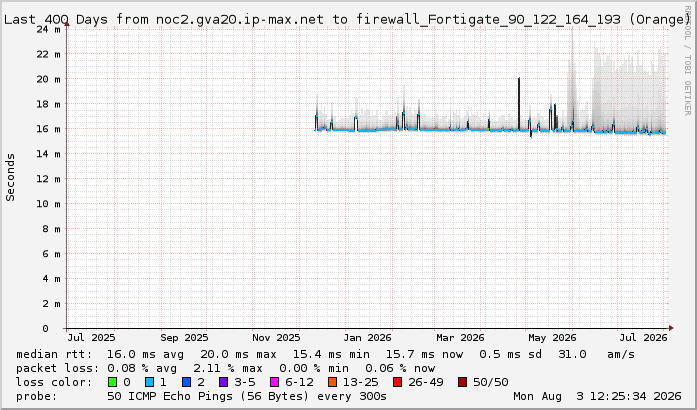Image resolution: width=697 pixels, height=410 pixels.
Task: Click the red arrow at x-axis end
Action: pos(671,328)
